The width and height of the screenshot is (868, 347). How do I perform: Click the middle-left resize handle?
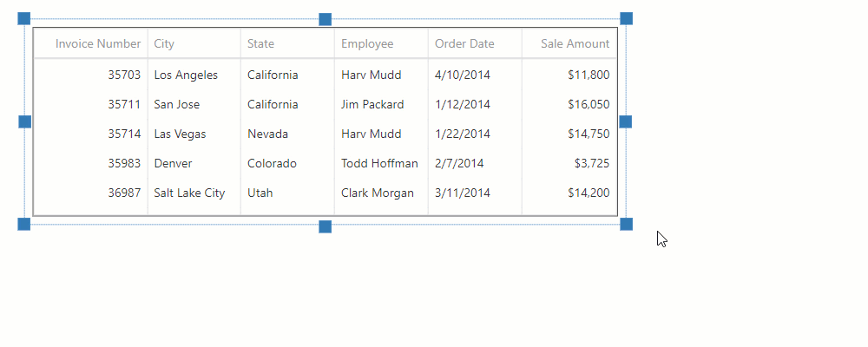click(x=24, y=121)
